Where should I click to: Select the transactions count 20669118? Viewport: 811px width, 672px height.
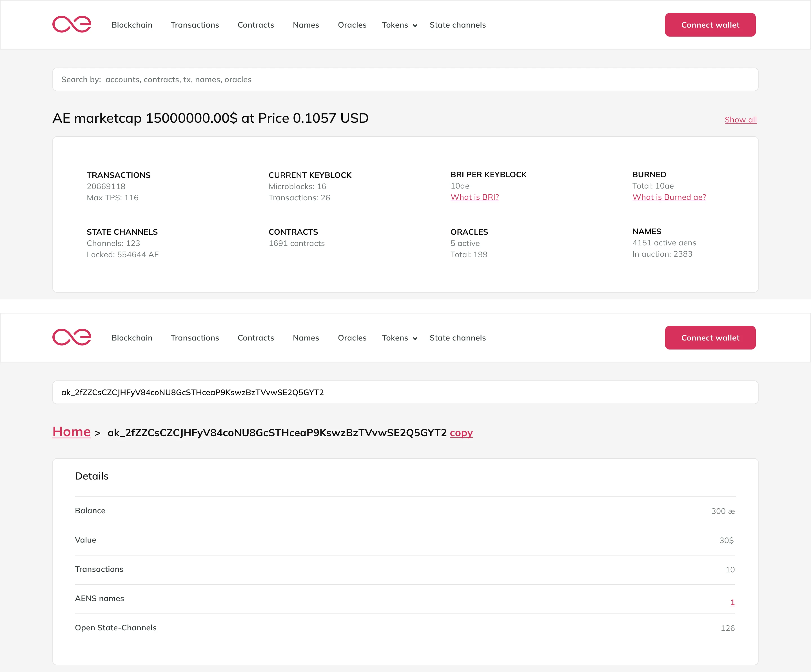pyautogui.click(x=106, y=186)
